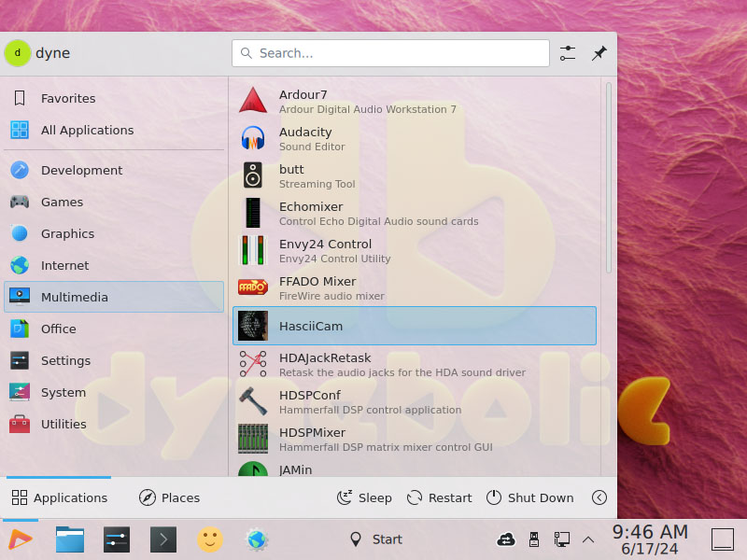Screen dimensions: 747x560
Task: Click the cloud updates tray icon
Action: 506,539
